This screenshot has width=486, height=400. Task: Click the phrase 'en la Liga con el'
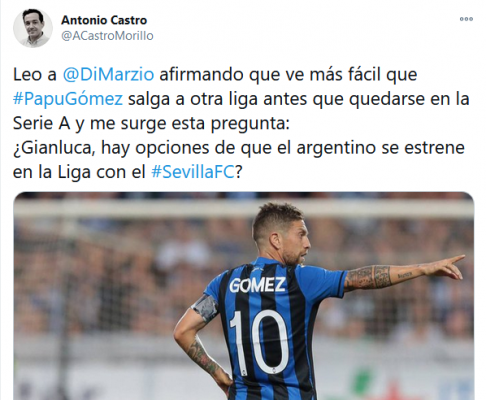[x=79, y=172]
